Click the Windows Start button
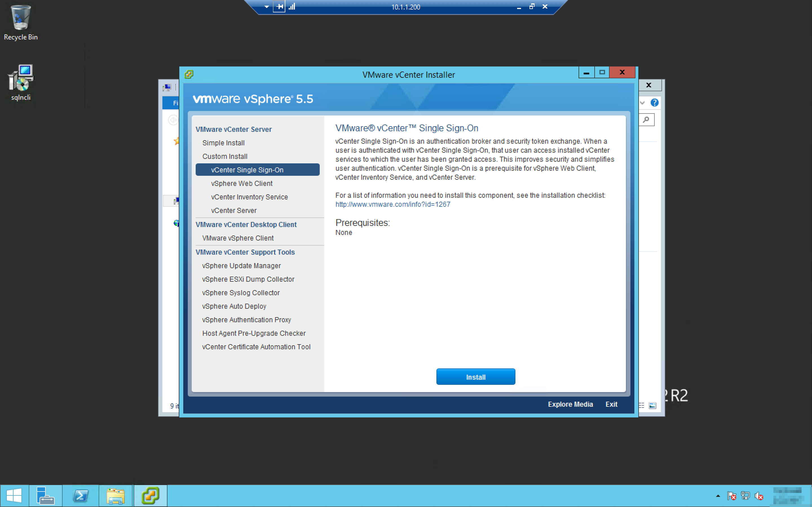The width and height of the screenshot is (812, 507). (14, 495)
